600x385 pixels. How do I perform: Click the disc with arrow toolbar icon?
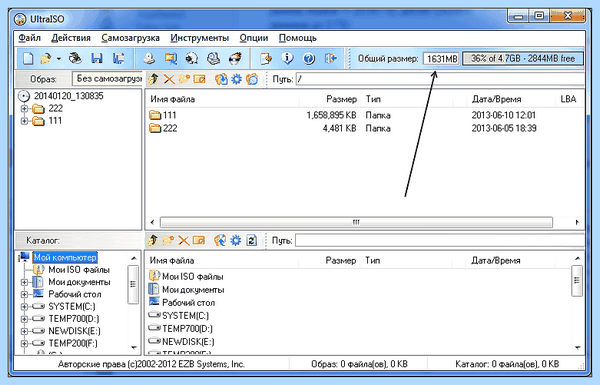[192, 59]
